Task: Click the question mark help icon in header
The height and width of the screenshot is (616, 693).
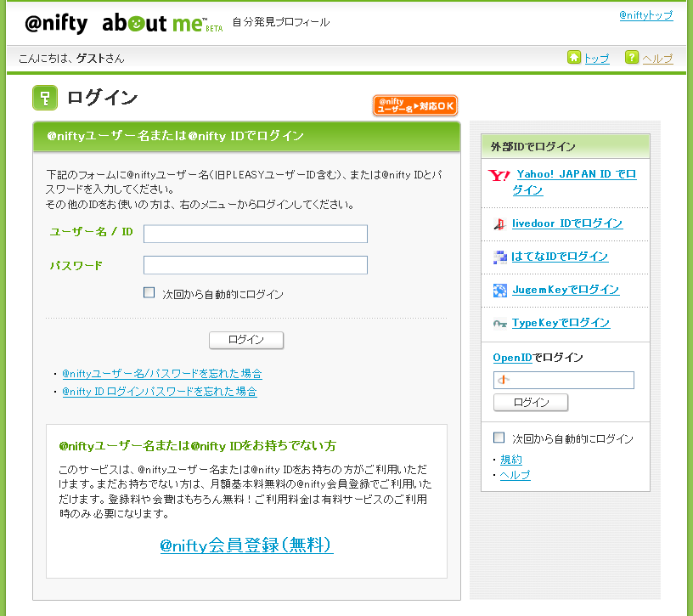Action: [x=632, y=58]
